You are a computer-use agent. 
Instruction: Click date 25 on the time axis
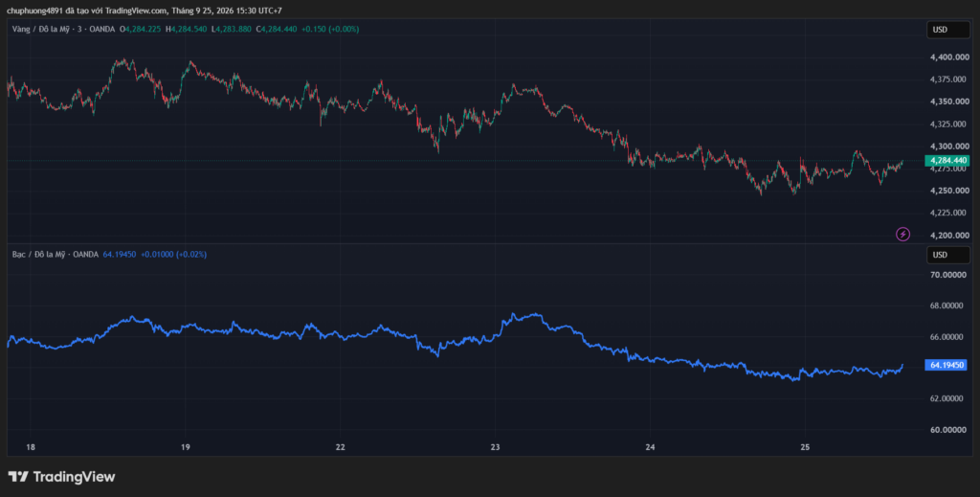[805, 447]
